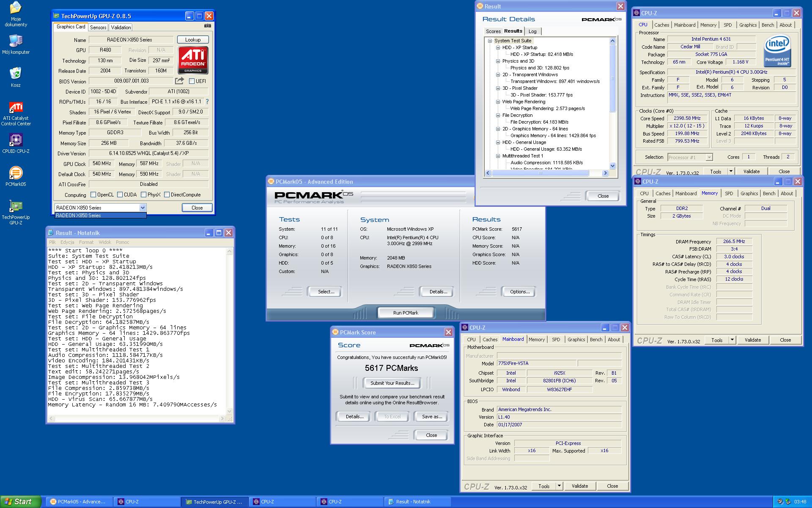812x508 pixels.
Task: Switch to TechPowerUp GPU-Z taskbar button
Action: (x=214, y=502)
